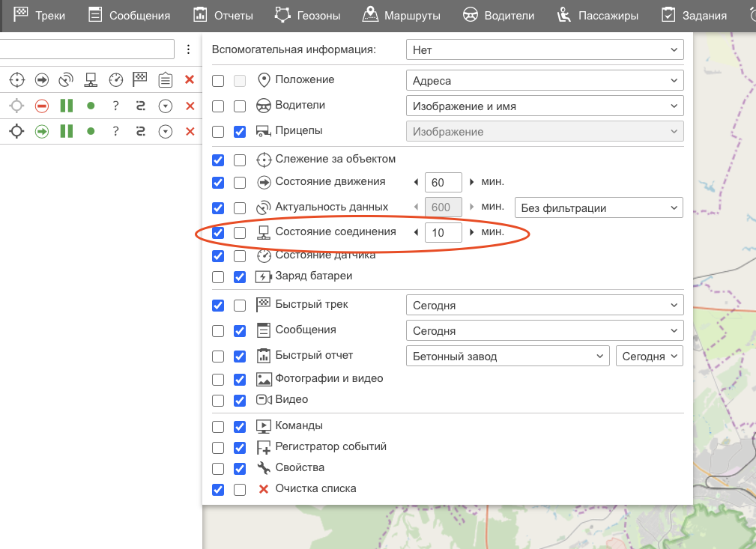756x549 pixels.
Task: Click the red minus motion-state icon in the unit list
Action: pos(42,106)
